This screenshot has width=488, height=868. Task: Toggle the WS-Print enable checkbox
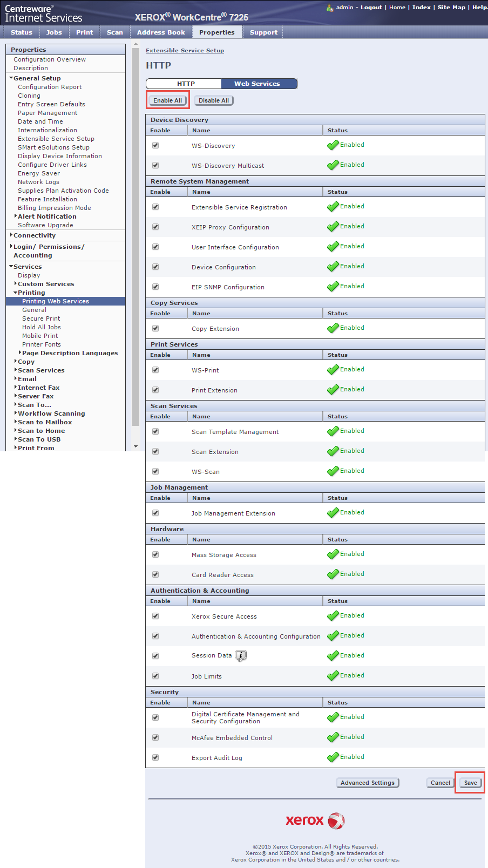tap(155, 370)
